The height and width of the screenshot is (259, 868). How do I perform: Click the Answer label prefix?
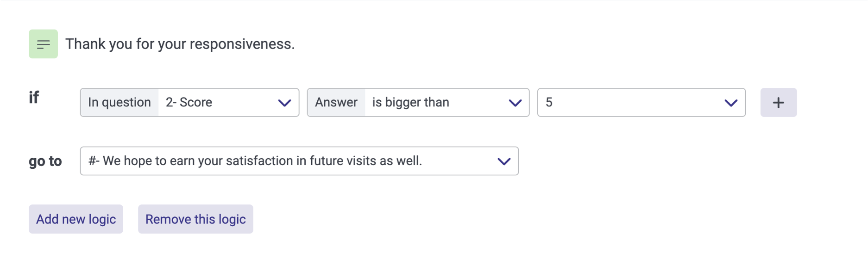(336, 103)
